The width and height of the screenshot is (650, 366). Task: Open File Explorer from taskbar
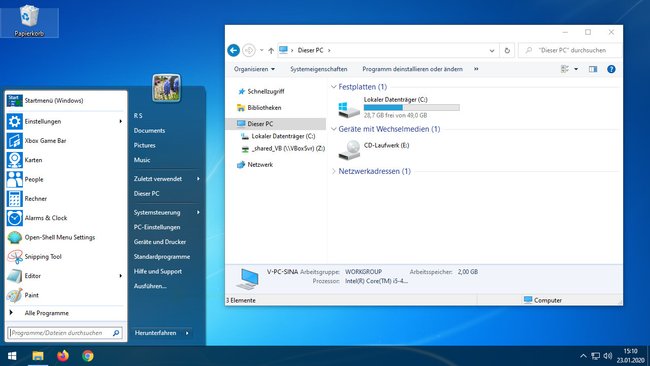[x=38, y=356]
